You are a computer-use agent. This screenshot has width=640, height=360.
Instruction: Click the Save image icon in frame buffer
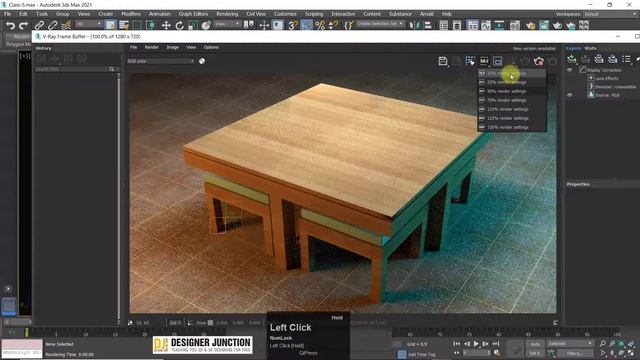[x=443, y=61]
